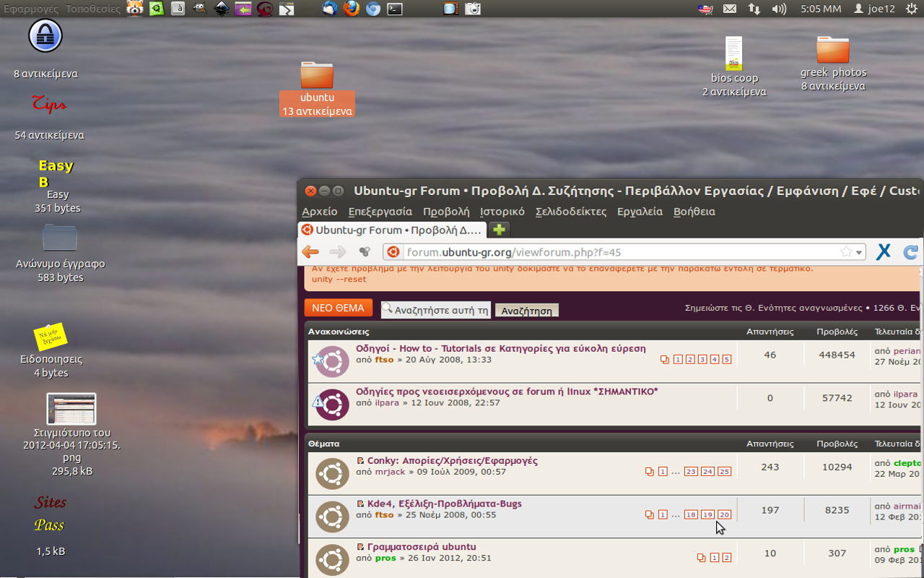This screenshot has width=924, height=578.
Task: Click the ΝΕΟ ΘΕΜΑ button
Action: click(x=339, y=308)
